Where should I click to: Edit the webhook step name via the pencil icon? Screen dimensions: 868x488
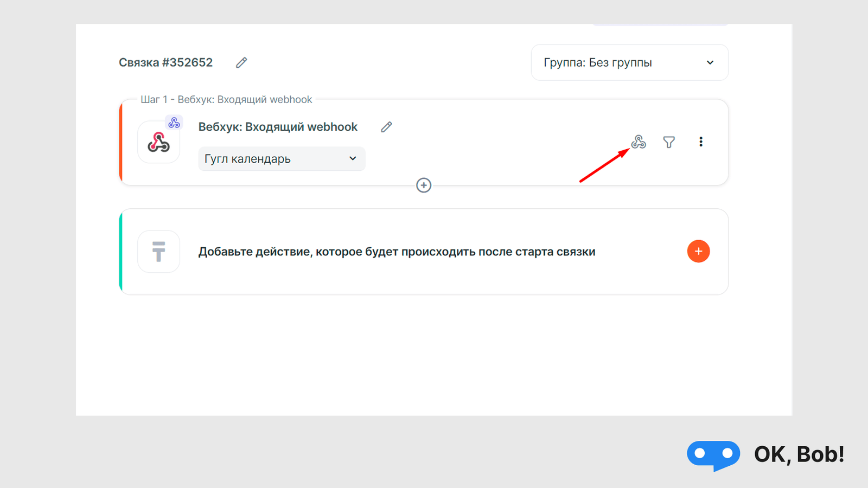386,126
